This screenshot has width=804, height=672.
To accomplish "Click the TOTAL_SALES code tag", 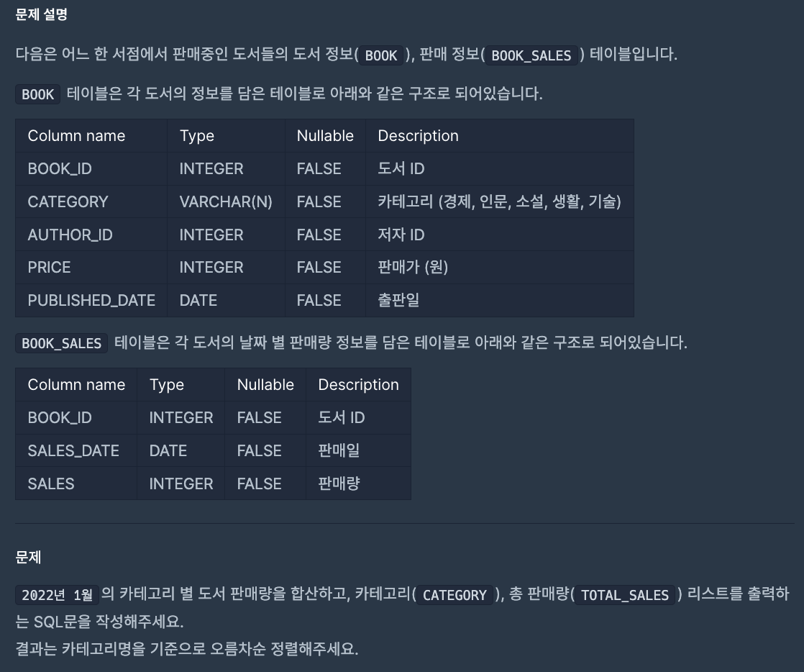I will (x=624, y=594).
